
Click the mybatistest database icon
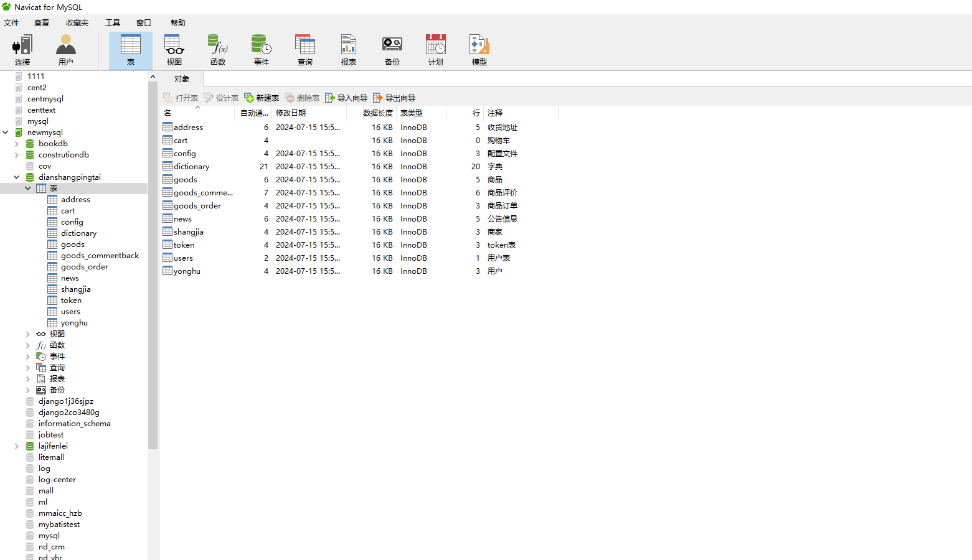30,525
